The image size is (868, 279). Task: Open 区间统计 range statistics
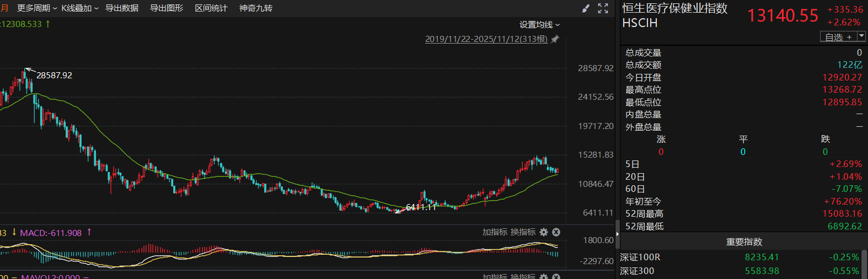pos(211,8)
